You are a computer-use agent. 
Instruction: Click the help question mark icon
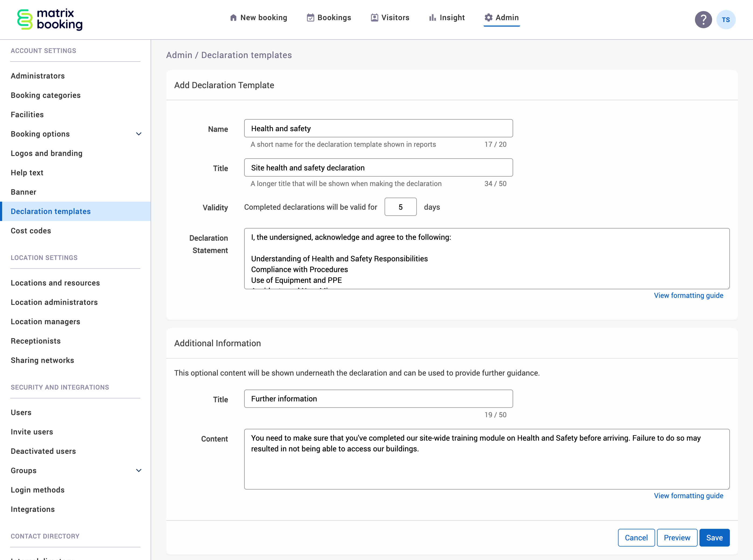pyautogui.click(x=703, y=19)
